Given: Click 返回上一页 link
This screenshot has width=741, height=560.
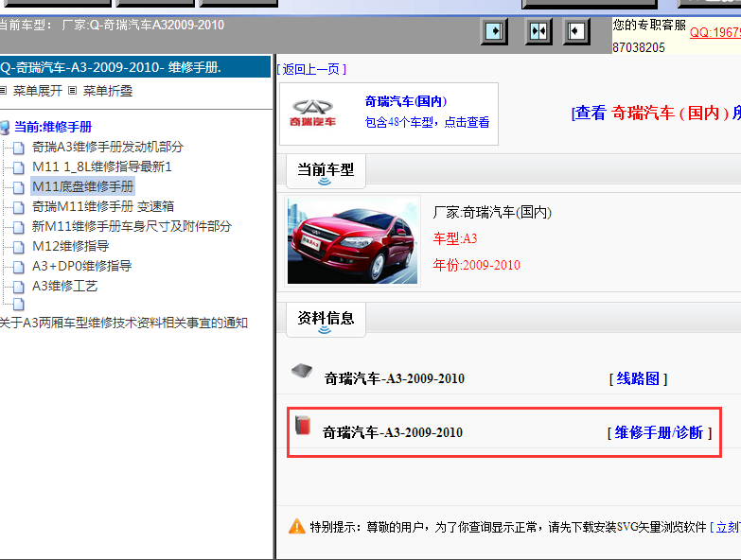Looking at the screenshot, I should [311, 69].
